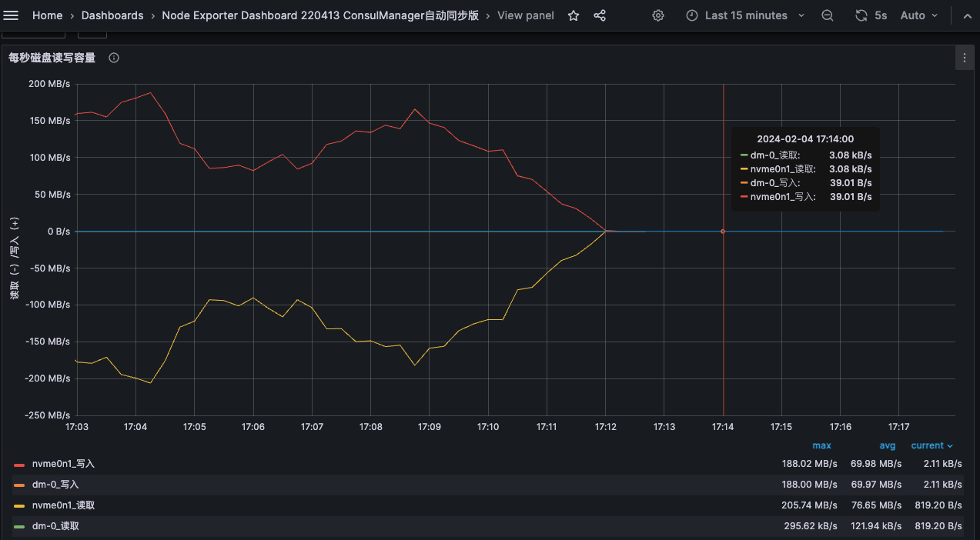
Task: Select the 5s refresh interval label
Action: [x=881, y=15]
